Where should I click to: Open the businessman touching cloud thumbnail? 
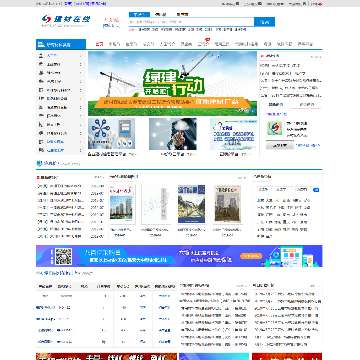[x=173, y=134]
